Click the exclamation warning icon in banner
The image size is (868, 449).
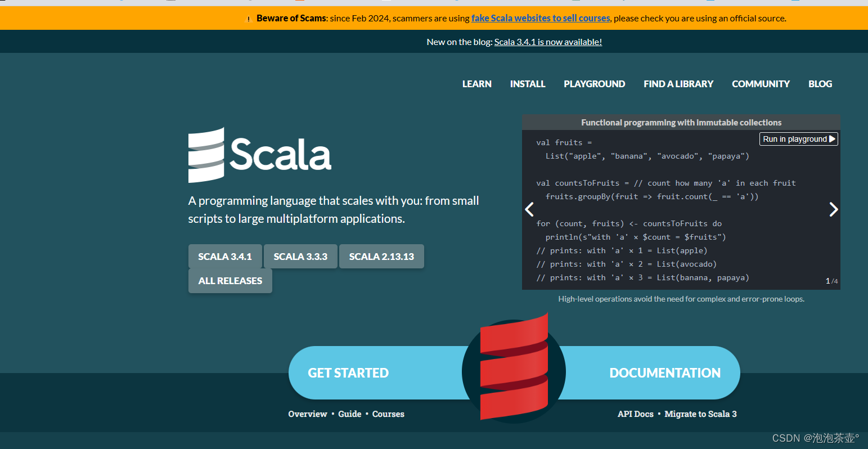click(x=249, y=19)
